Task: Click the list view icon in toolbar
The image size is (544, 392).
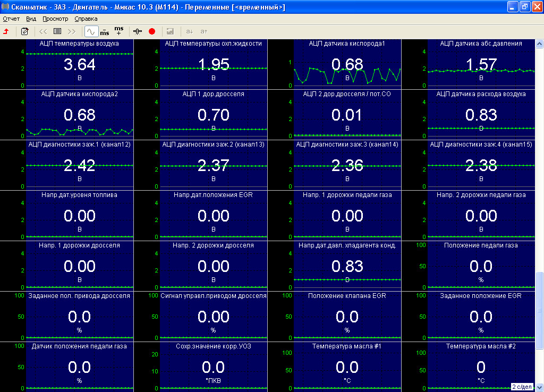Action: (x=57, y=31)
